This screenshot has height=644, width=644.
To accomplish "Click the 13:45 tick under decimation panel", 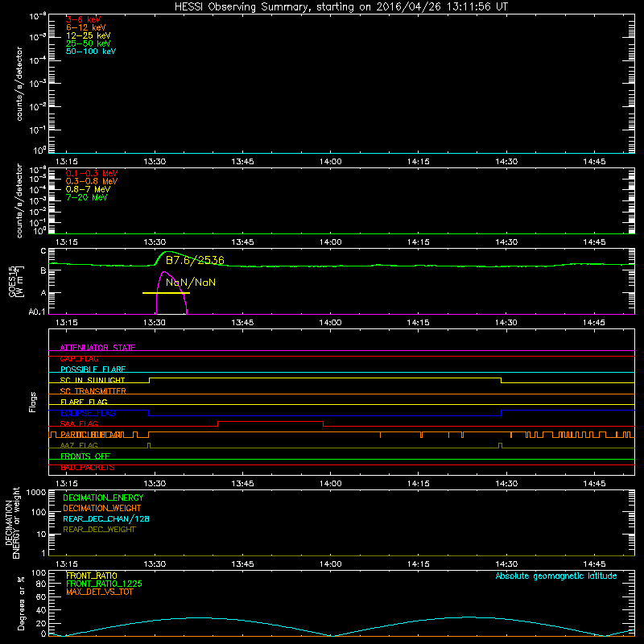I will pos(242,564).
